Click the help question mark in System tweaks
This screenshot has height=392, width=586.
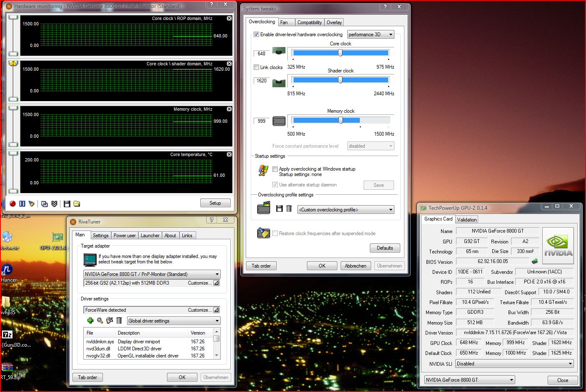coord(385,7)
